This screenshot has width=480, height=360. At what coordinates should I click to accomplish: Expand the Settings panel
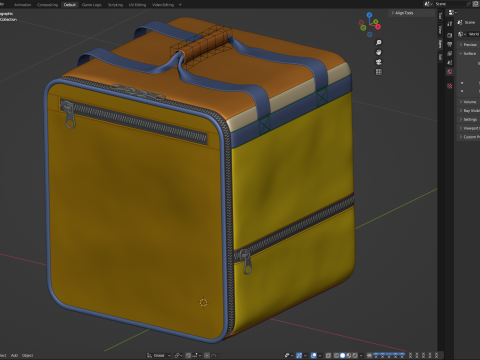pos(469,119)
